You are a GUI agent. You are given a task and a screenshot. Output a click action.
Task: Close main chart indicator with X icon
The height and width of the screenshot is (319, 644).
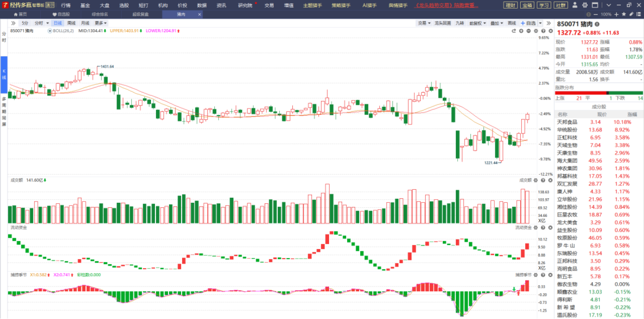pyautogui.click(x=551, y=31)
